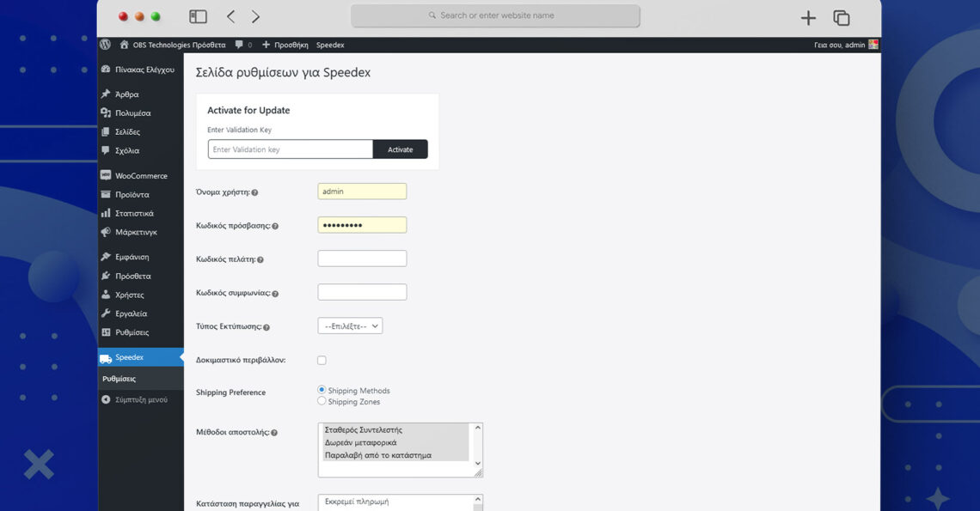Show help tooltip for Τύπος Εκτύπωσης
Viewport: 980px width, 511px height.
pyautogui.click(x=266, y=327)
